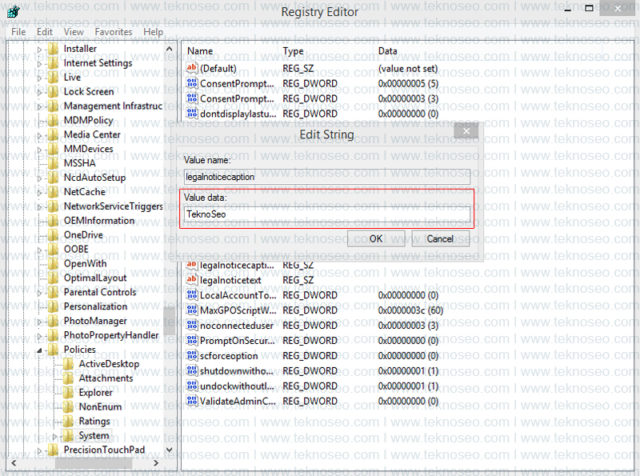The height and width of the screenshot is (476, 640).
Task: Select the Ratings folder icon
Action: [68, 421]
